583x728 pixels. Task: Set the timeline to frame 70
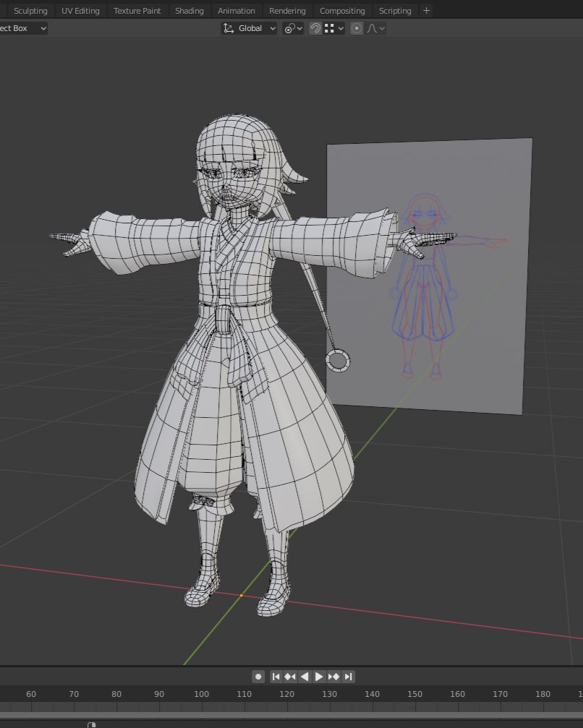(x=74, y=694)
